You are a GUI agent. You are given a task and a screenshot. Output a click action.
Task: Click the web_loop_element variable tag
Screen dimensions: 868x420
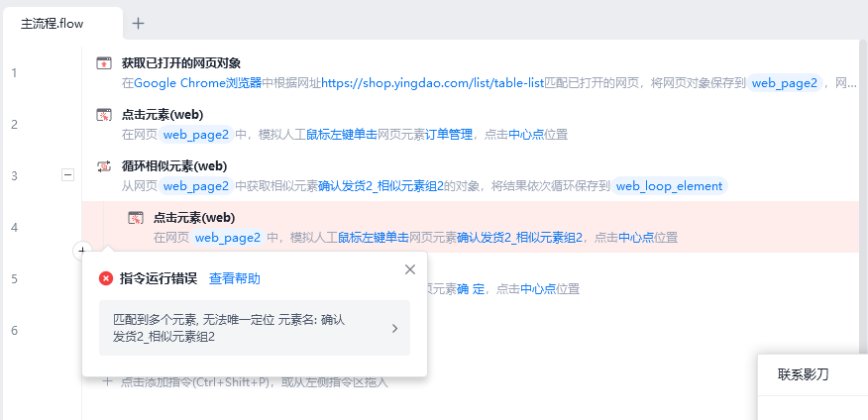point(669,186)
